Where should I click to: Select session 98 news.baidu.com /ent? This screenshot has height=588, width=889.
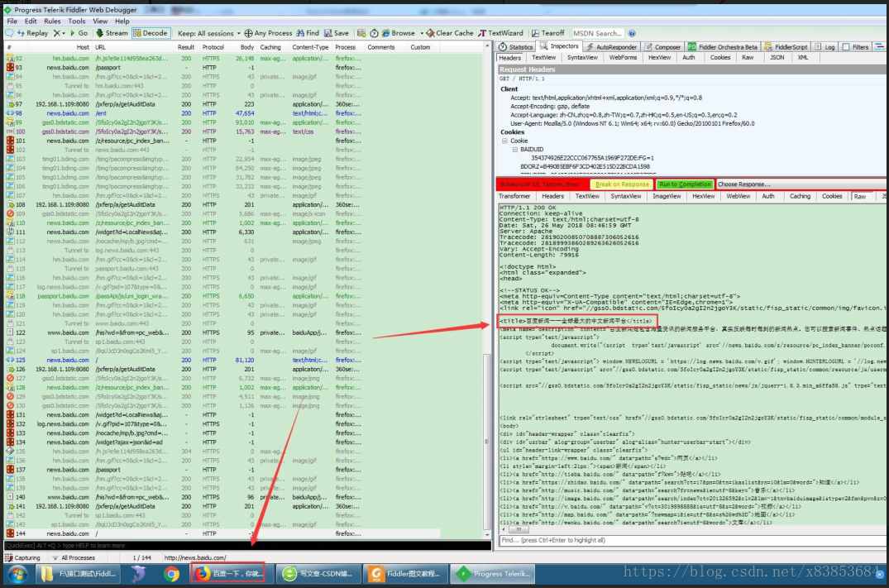tap(221, 113)
